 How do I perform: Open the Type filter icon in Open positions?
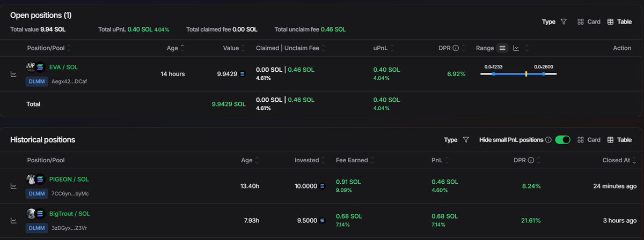click(563, 22)
